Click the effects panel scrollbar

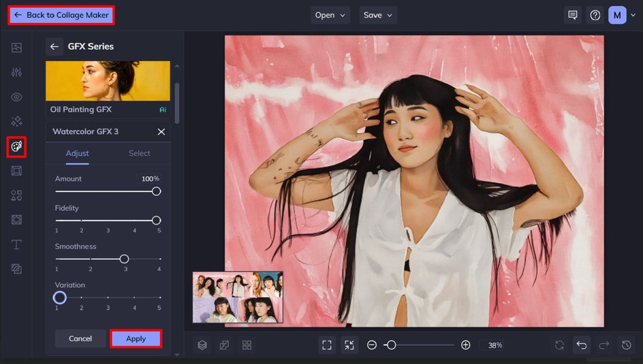coord(176,103)
